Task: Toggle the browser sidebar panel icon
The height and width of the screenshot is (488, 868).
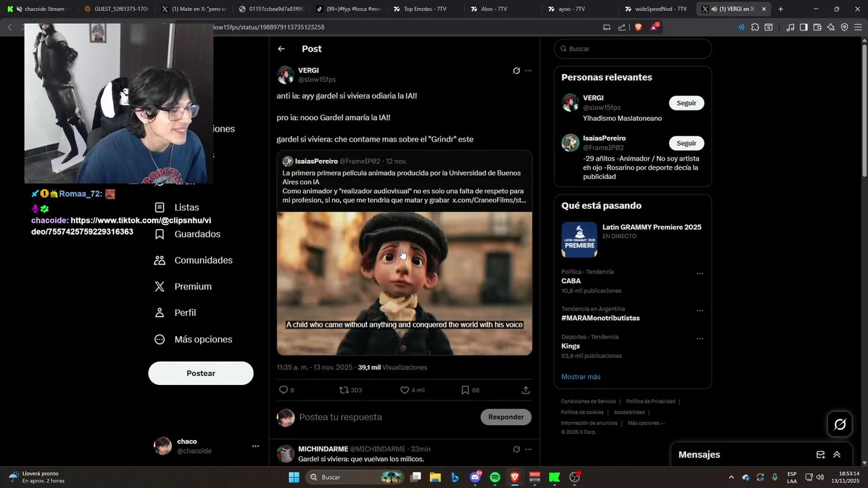Action: coord(804,27)
